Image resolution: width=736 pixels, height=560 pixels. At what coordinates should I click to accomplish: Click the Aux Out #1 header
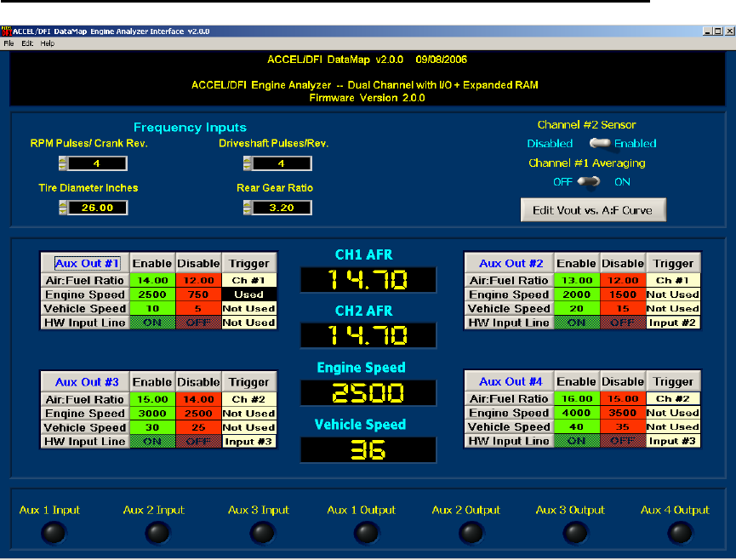[85, 263]
